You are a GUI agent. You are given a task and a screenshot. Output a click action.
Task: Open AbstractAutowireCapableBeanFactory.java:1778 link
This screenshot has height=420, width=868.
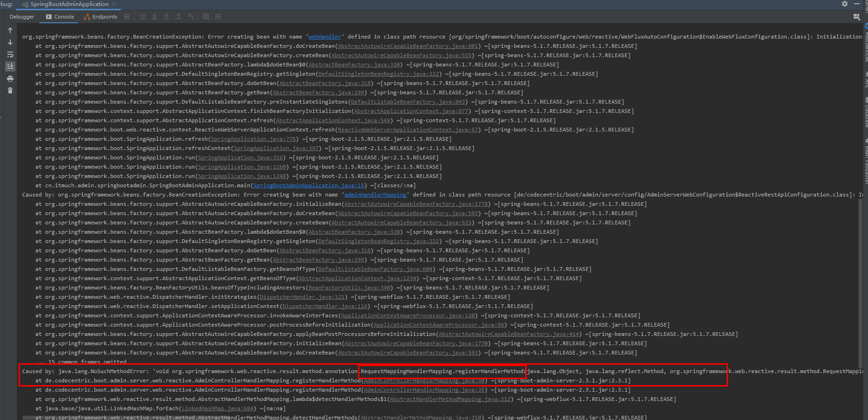(416, 204)
